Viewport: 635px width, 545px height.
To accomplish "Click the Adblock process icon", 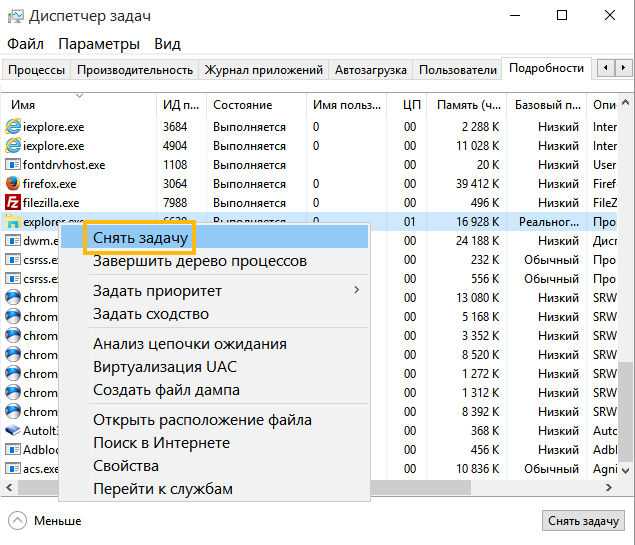I will (x=13, y=449).
